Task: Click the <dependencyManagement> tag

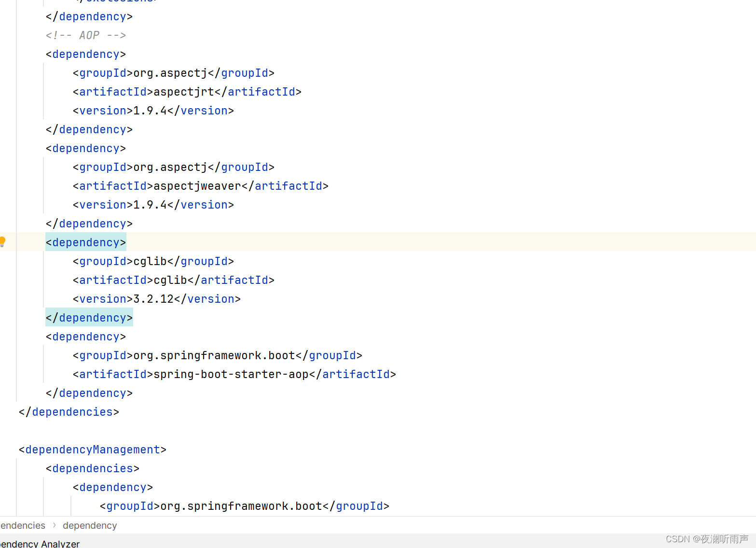Action: point(93,450)
